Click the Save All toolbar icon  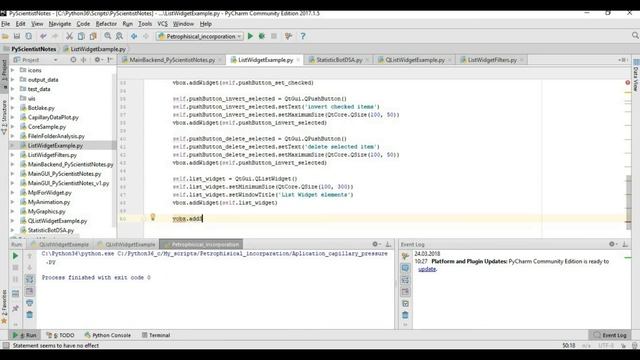click(x=17, y=36)
